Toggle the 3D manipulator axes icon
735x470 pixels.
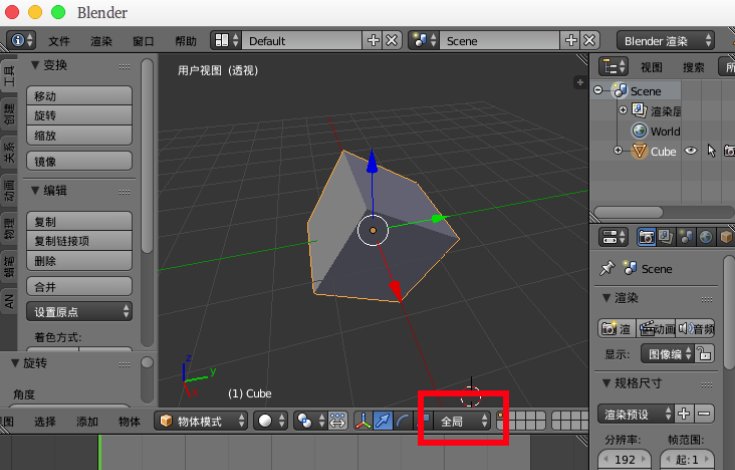click(364, 421)
